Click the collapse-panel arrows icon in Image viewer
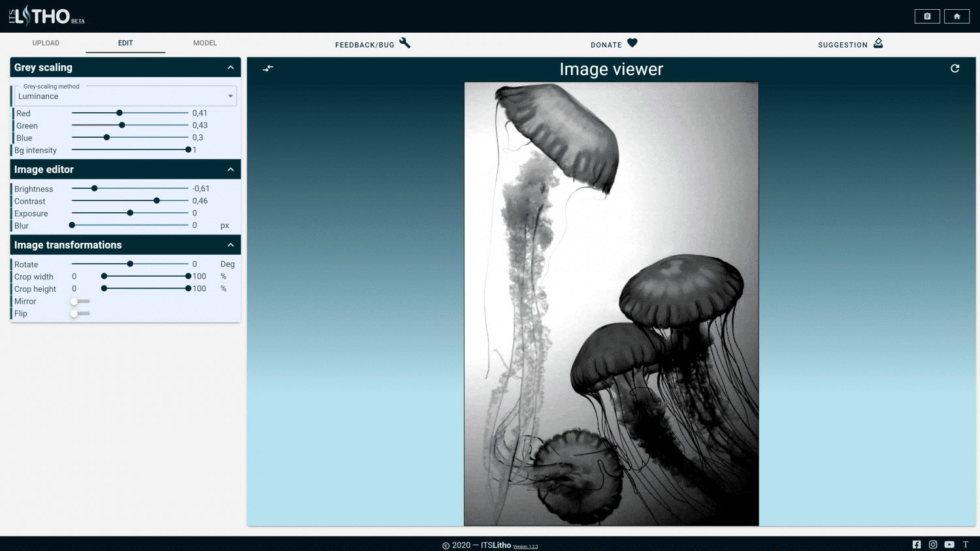 point(267,68)
